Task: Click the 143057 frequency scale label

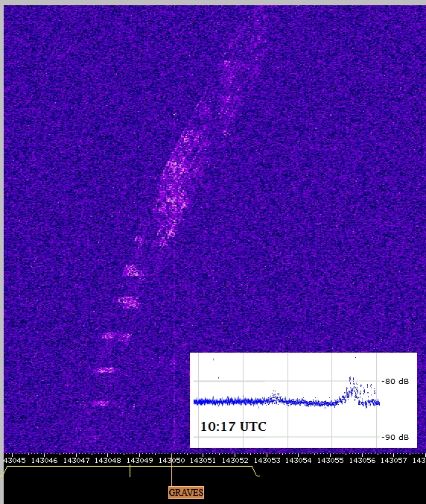Action: pyautogui.click(x=393, y=461)
